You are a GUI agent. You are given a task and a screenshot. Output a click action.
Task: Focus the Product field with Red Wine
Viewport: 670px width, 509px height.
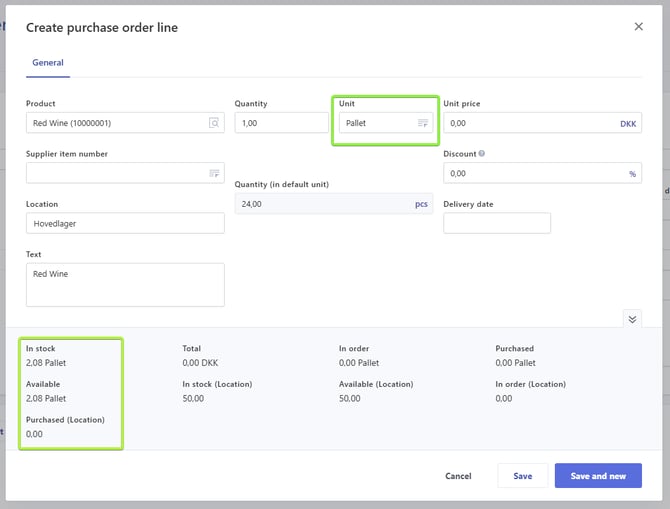[x=115, y=123]
